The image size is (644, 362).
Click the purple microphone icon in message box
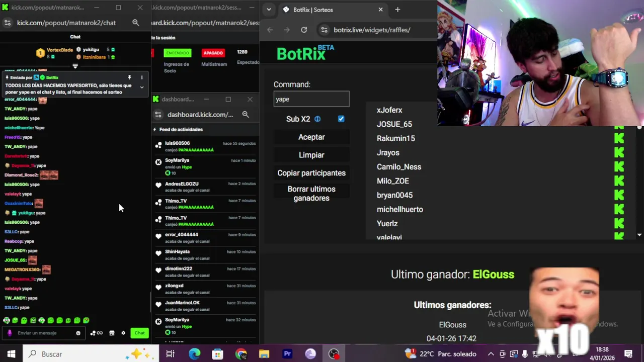tap(10, 333)
